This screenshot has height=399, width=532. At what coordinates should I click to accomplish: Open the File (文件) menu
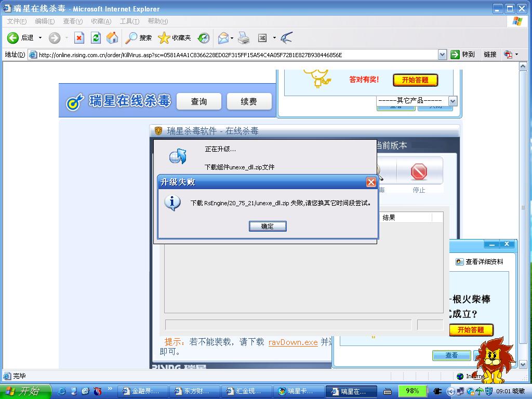[17, 21]
